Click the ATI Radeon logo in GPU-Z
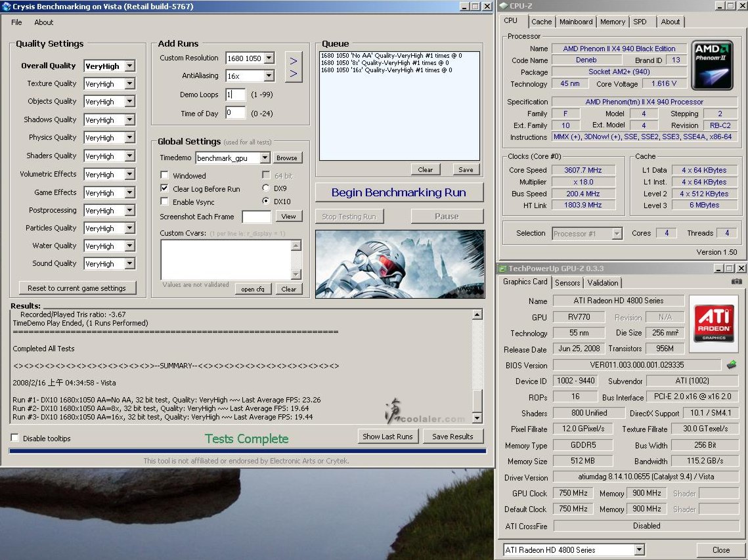 pyautogui.click(x=714, y=324)
